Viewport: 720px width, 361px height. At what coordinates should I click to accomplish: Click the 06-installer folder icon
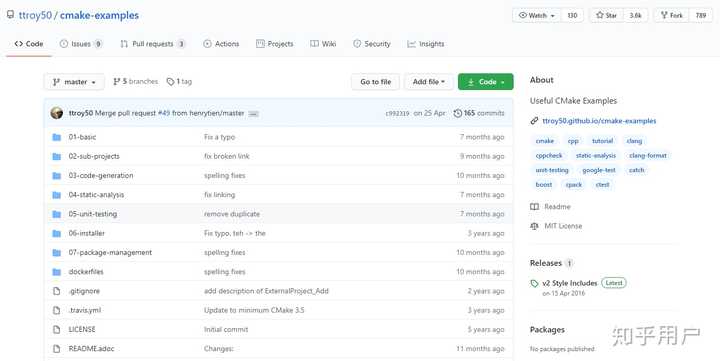(x=56, y=234)
